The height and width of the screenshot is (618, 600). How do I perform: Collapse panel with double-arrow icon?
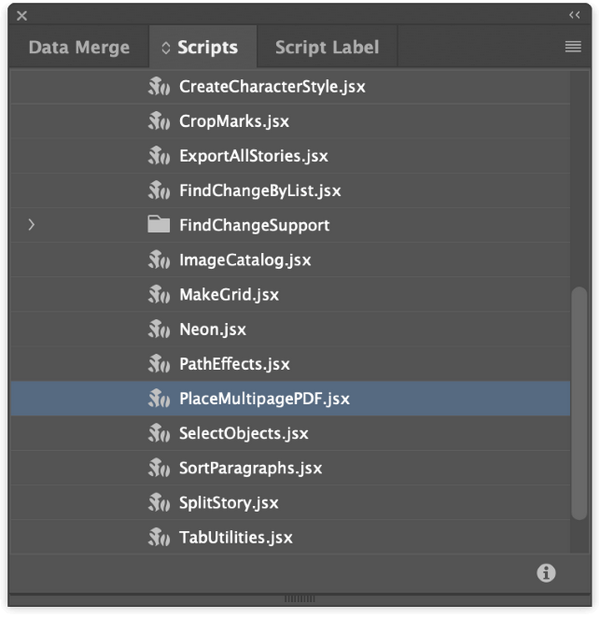click(574, 15)
